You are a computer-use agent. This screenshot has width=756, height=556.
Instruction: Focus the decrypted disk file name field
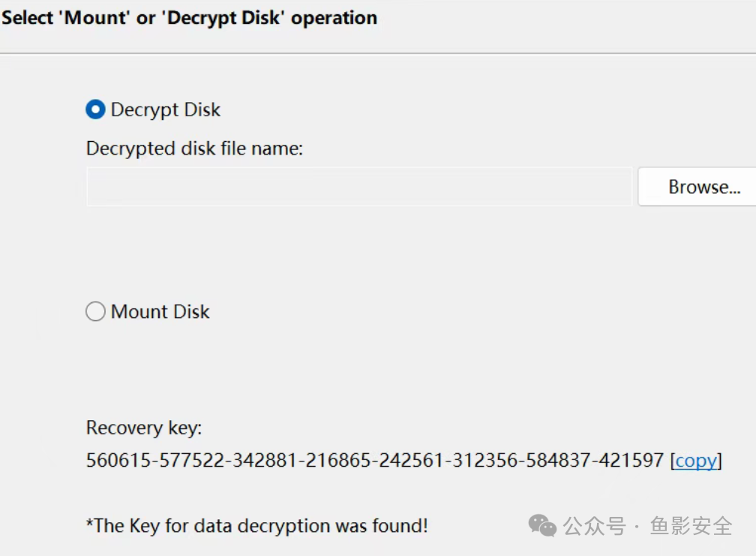click(359, 187)
